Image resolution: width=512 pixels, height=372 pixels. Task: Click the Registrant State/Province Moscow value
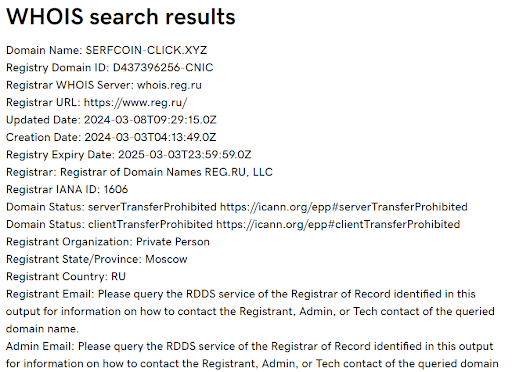(x=166, y=259)
